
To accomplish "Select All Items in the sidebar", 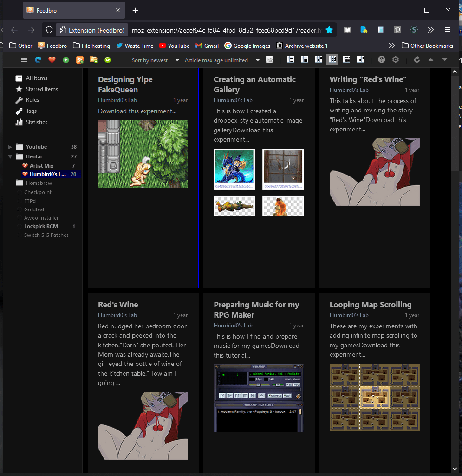I will pos(36,78).
